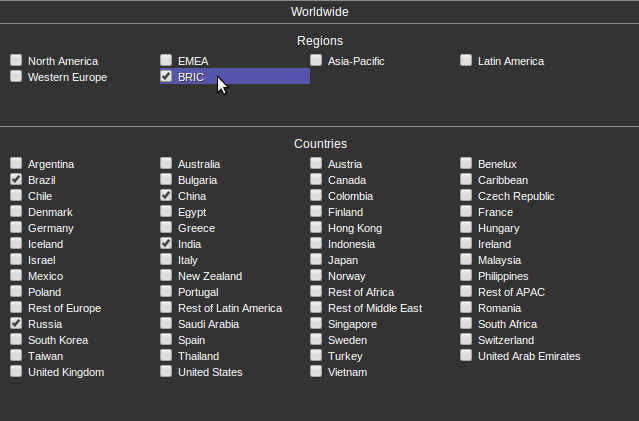Image resolution: width=639 pixels, height=421 pixels.
Task: Check the United Arab Emirates checkbox
Action: tap(466, 355)
